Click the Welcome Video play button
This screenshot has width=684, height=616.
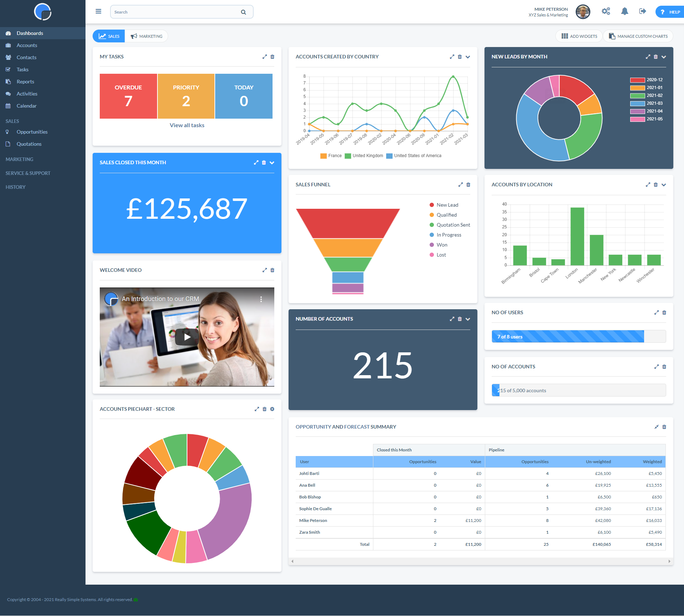[x=187, y=336]
